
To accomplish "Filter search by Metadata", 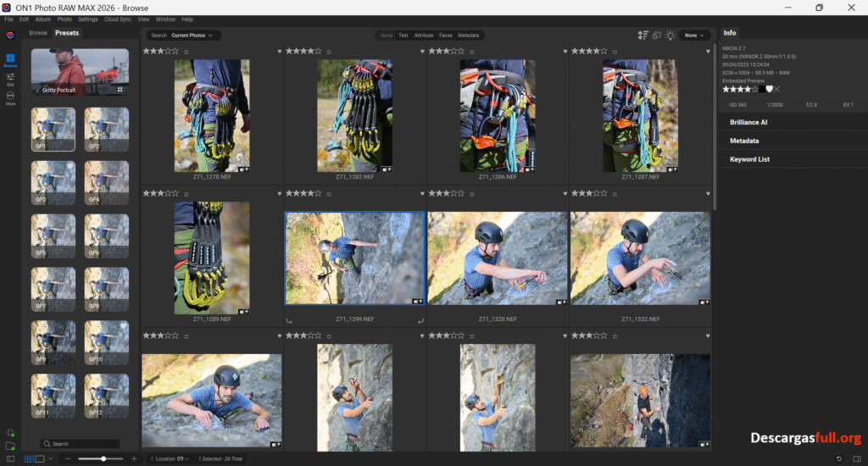I will pos(468,36).
